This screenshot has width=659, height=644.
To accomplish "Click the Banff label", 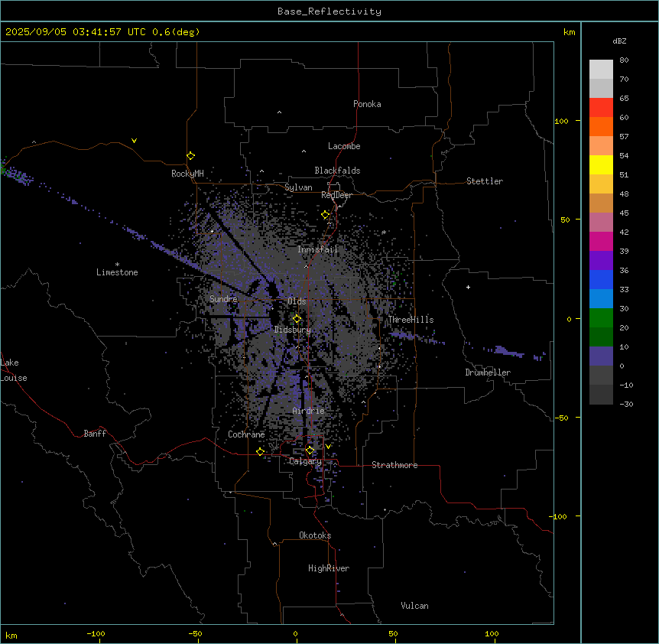I will (95, 434).
